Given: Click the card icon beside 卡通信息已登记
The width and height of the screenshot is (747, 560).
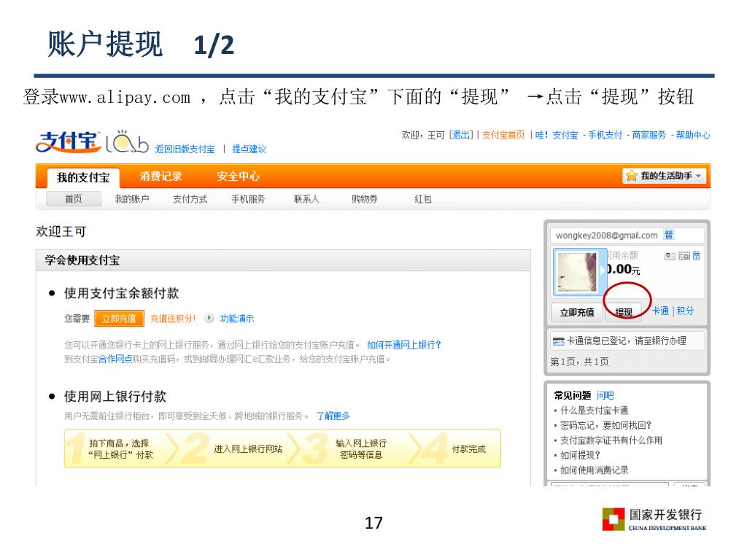Looking at the screenshot, I should (558, 341).
